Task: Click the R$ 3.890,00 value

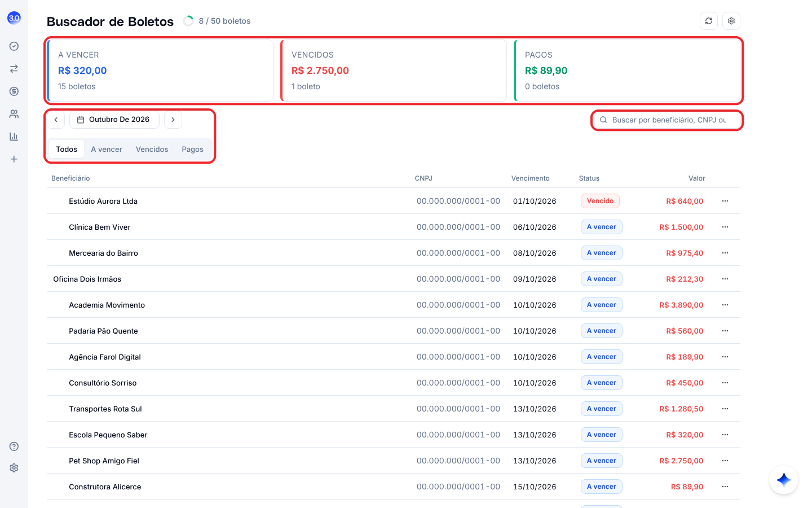Action: [x=681, y=305]
